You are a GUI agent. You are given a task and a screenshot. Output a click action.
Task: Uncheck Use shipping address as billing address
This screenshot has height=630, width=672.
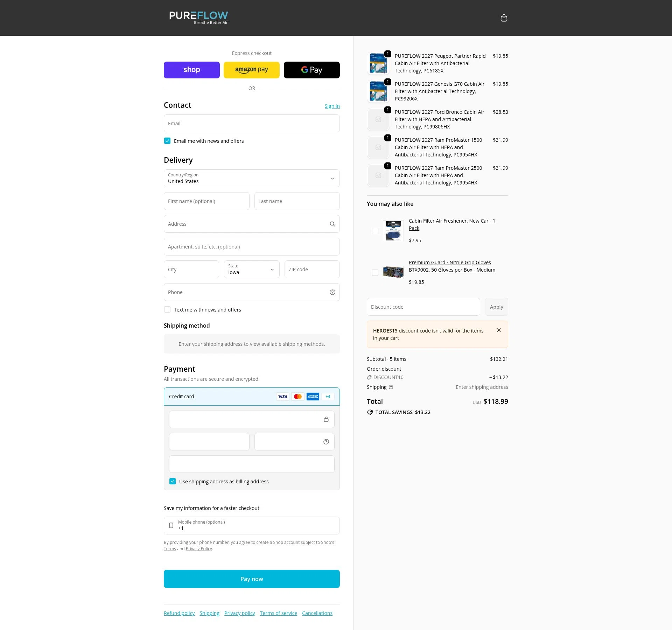pos(172,481)
